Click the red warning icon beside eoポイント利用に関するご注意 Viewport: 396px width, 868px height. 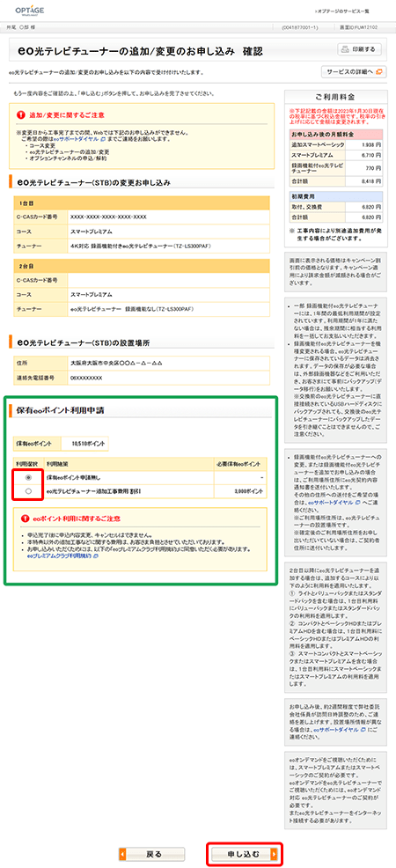(25, 519)
